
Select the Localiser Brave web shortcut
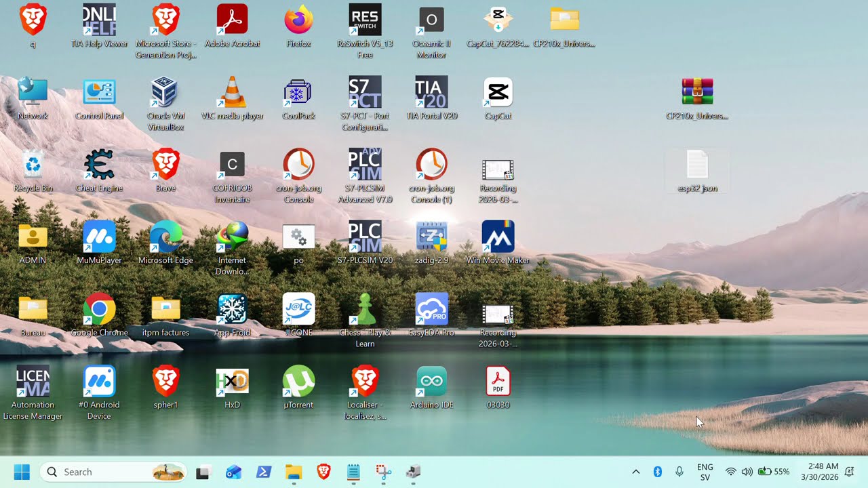point(365,392)
